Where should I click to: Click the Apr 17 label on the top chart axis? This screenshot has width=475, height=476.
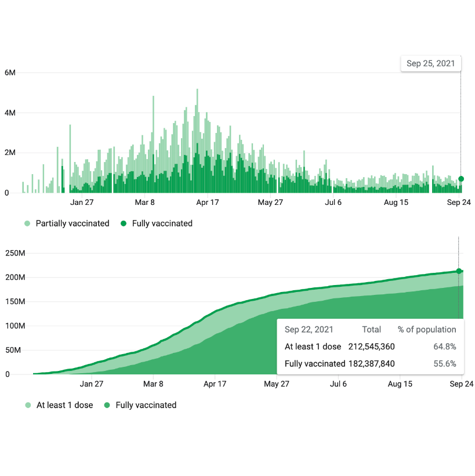[207, 203]
